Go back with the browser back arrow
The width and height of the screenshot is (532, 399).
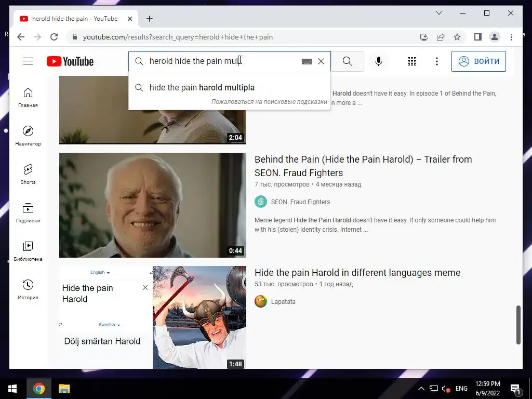[x=21, y=37]
